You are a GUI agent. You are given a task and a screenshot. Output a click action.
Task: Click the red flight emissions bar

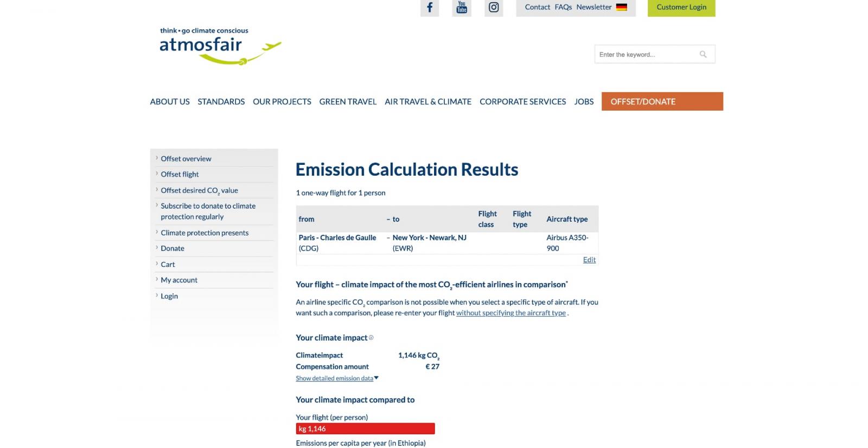(x=365, y=428)
